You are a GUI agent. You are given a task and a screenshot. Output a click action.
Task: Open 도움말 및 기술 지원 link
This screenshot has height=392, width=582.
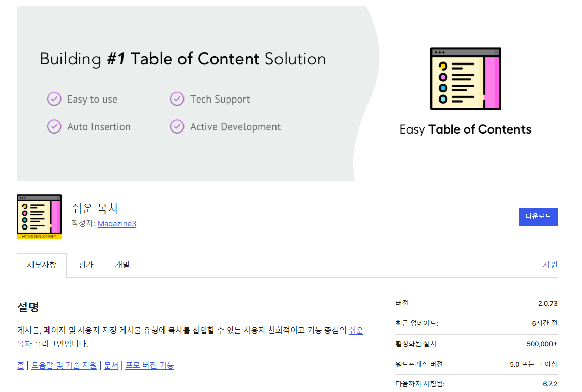[64, 365]
